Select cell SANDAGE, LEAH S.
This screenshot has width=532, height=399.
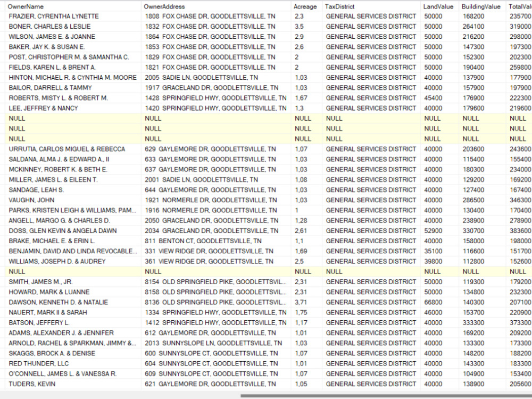73,190
